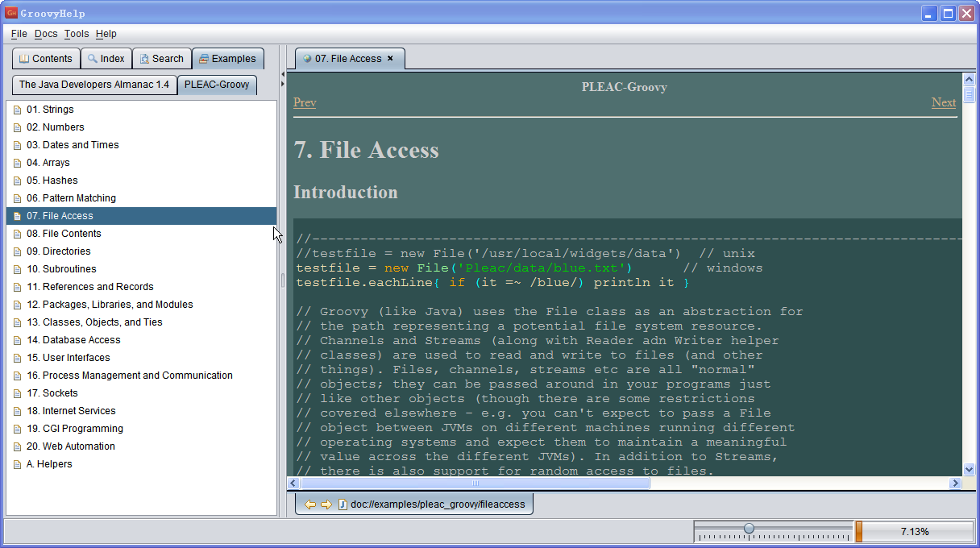The height and width of the screenshot is (548, 980).
Task: Switch to the Contents tab
Action: click(46, 59)
